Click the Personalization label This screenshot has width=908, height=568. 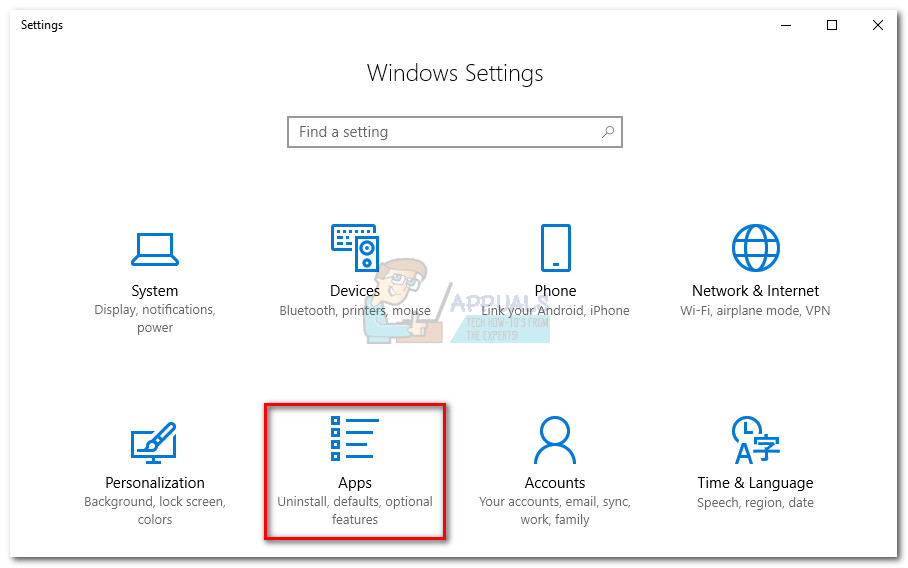click(155, 483)
